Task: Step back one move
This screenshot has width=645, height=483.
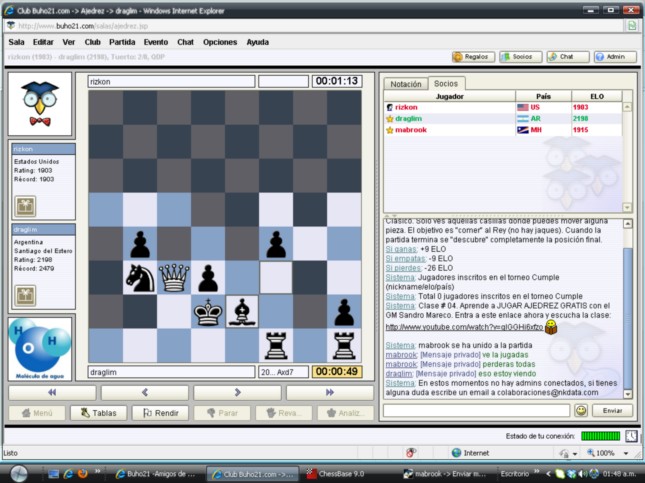Action: 144,393
